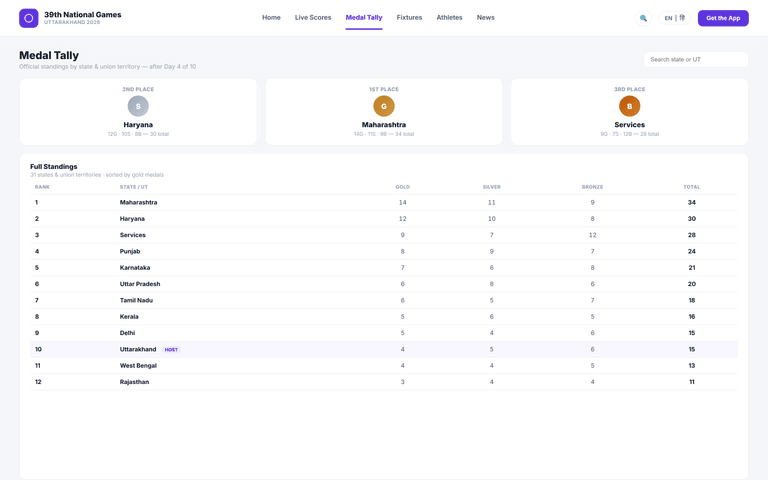
Task: Click Maharashtra's gold count 14
Action: [x=403, y=202]
